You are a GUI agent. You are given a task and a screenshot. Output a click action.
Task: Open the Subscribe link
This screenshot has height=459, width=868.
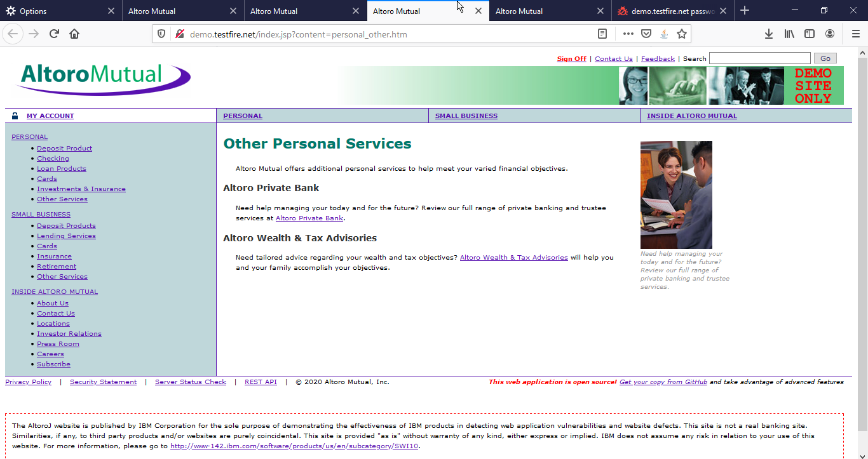click(53, 364)
